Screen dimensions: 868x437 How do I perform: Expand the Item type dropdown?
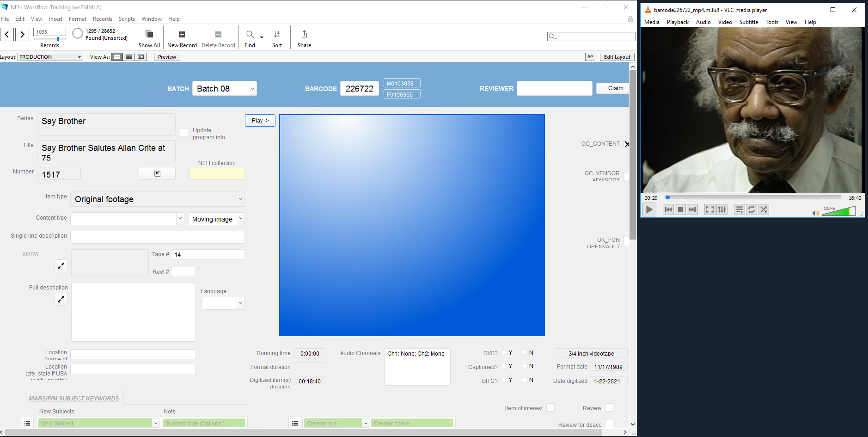coord(240,199)
